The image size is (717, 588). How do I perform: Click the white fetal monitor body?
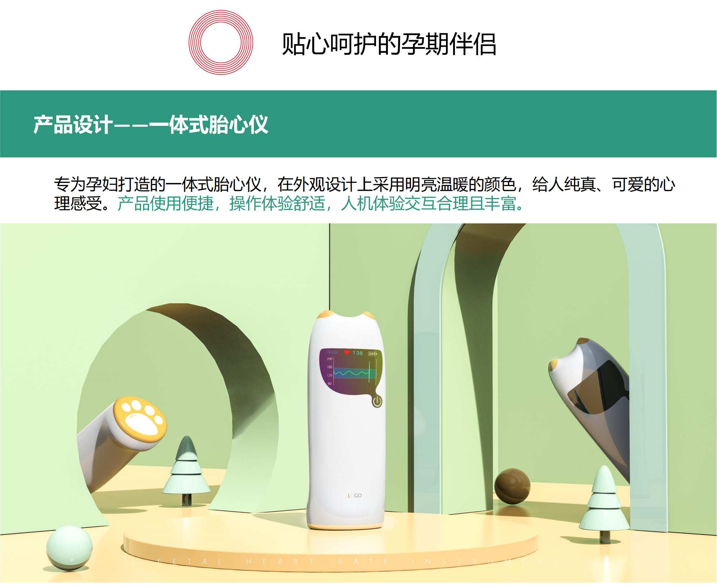(x=346, y=419)
